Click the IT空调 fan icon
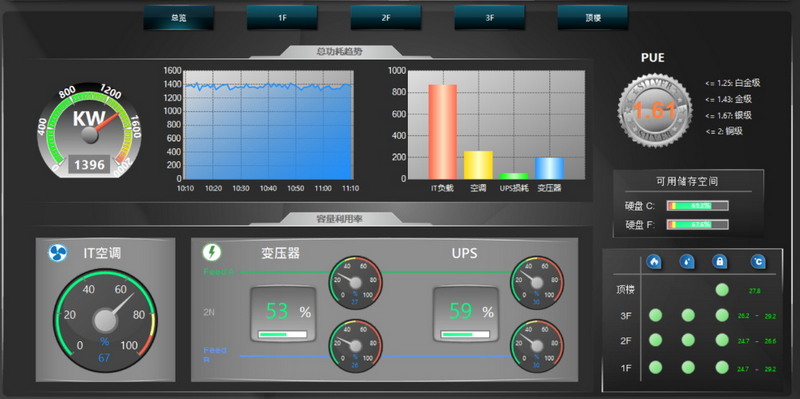 tap(58, 253)
